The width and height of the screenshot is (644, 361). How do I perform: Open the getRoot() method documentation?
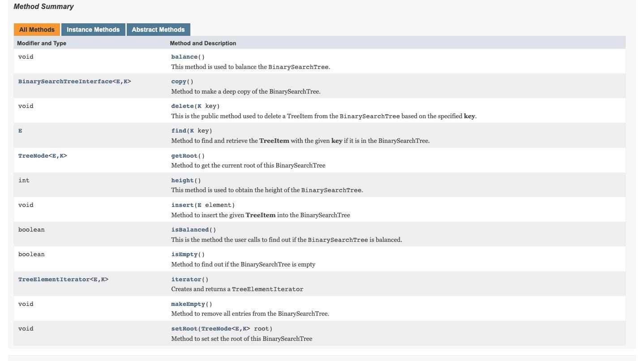tap(184, 155)
